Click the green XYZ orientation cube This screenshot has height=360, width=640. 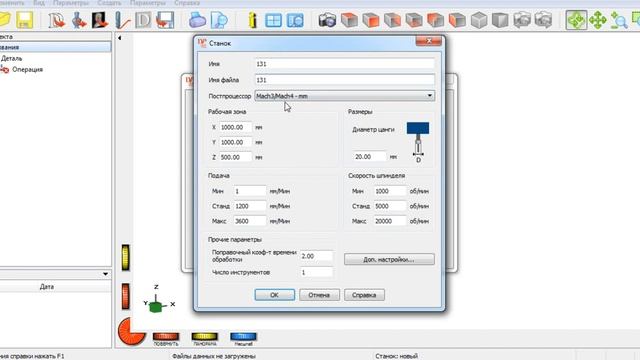pos(156,306)
